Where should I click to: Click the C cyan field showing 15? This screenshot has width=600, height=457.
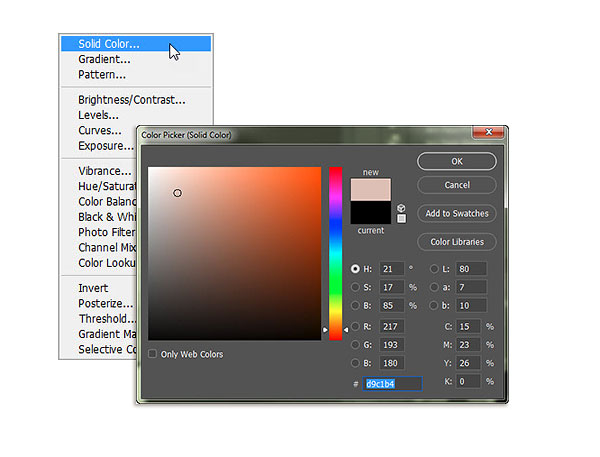pyautogui.click(x=468, y=326)
